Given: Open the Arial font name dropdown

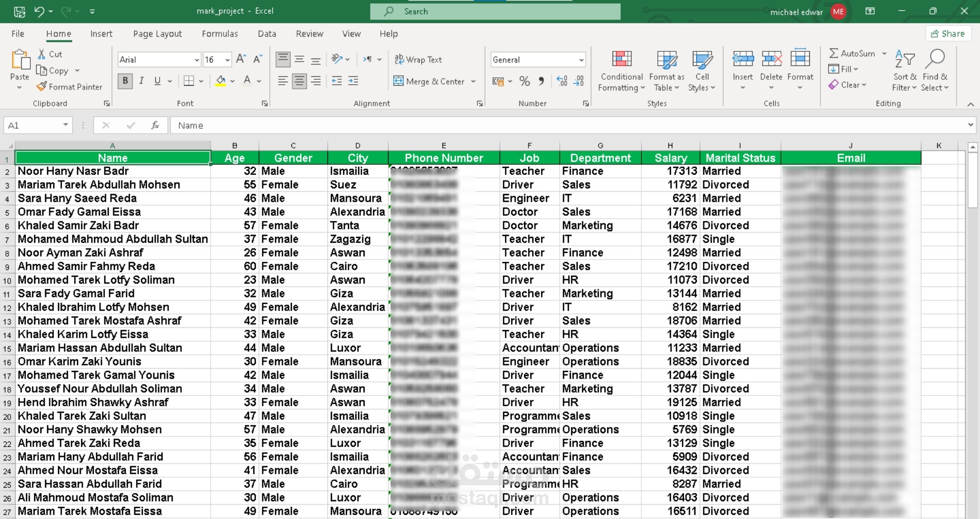Looking at the screenshot, I should pyautogui.click(x=197, y=60).
